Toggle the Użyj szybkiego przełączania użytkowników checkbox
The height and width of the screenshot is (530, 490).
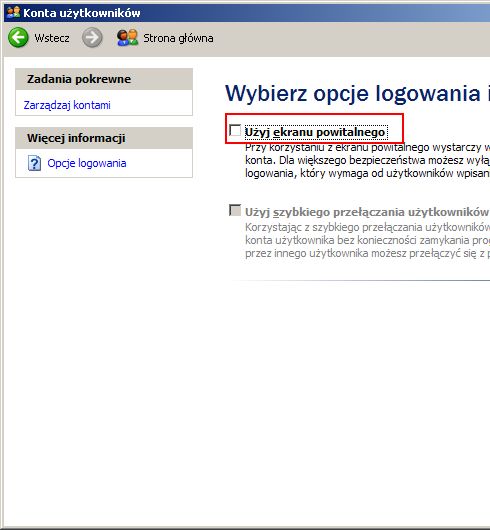pyautogui.click(x=235, y=210)
